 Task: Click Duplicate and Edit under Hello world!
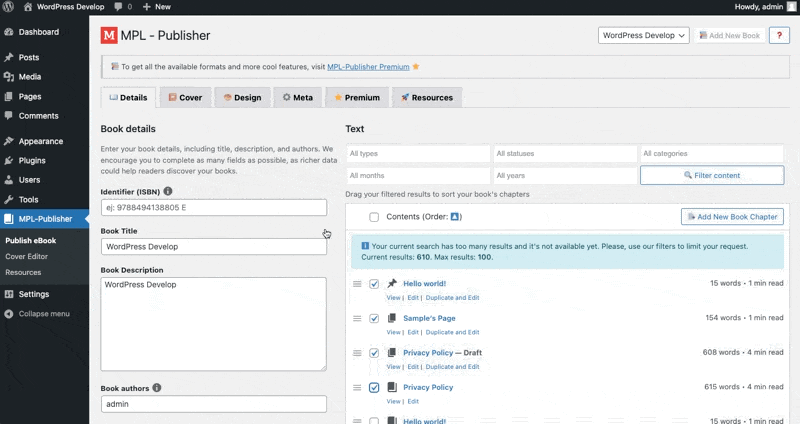[453, 297]
